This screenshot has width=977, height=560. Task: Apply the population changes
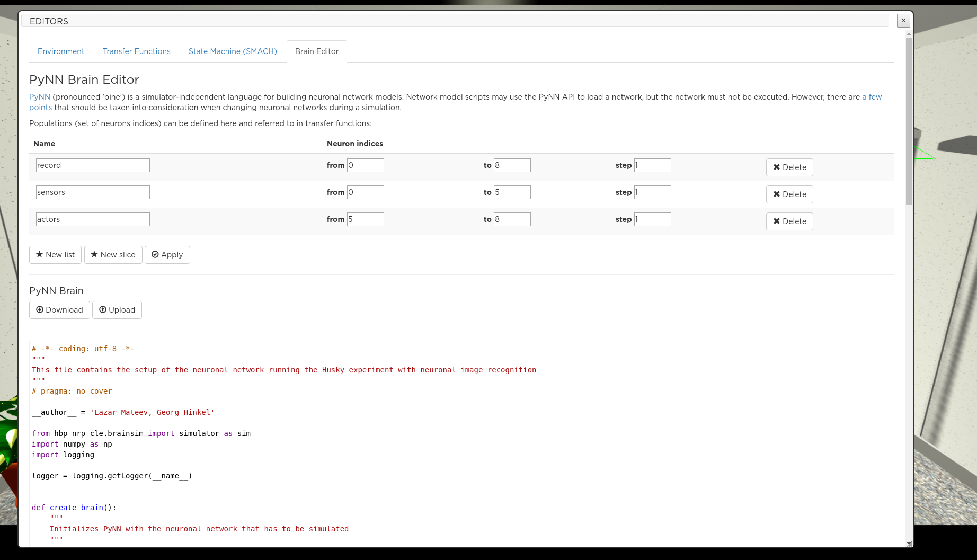click(x=167, y=255)
